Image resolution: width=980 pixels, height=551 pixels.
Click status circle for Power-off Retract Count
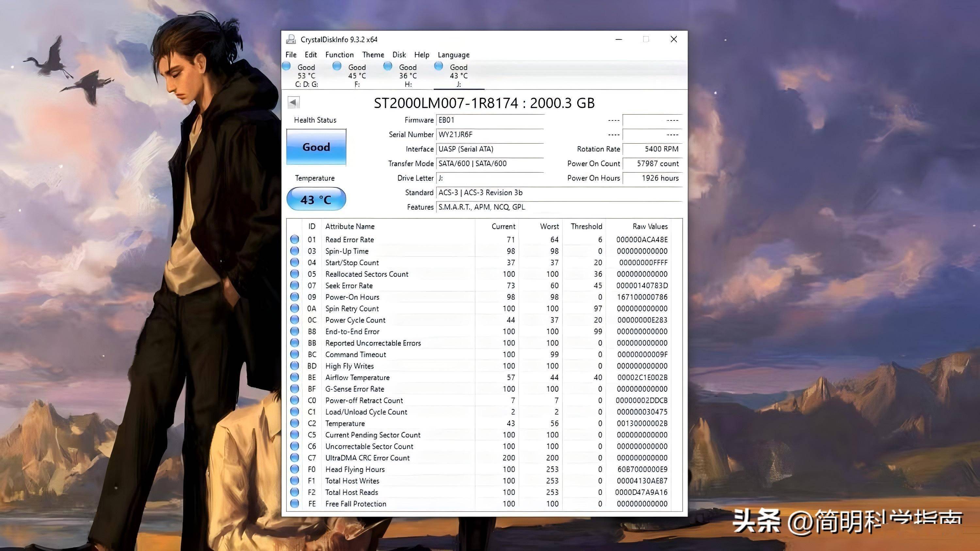(x=294, y=401)
